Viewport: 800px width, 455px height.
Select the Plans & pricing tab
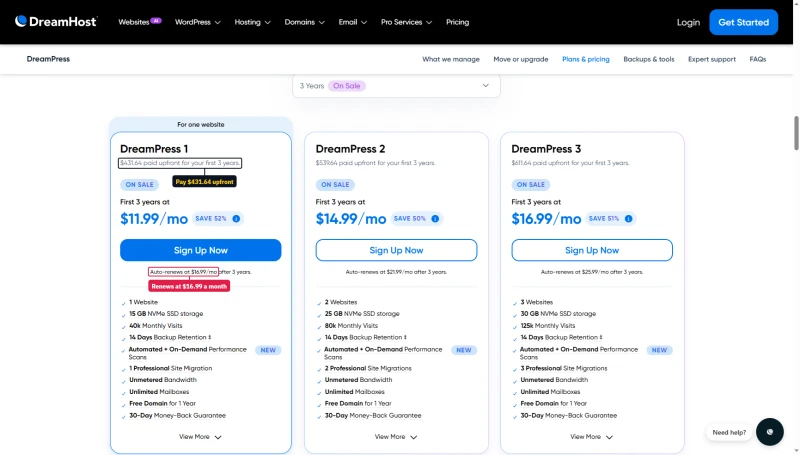(x=586, y=59)
